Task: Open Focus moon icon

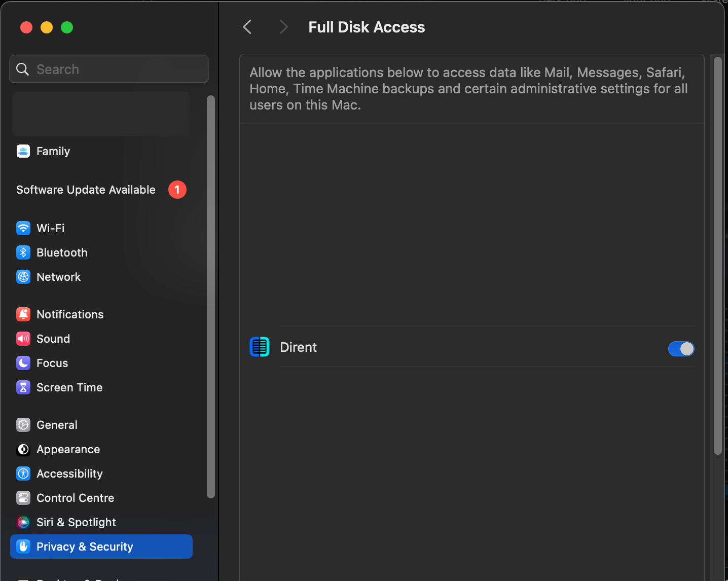Action: coord(23,363)
